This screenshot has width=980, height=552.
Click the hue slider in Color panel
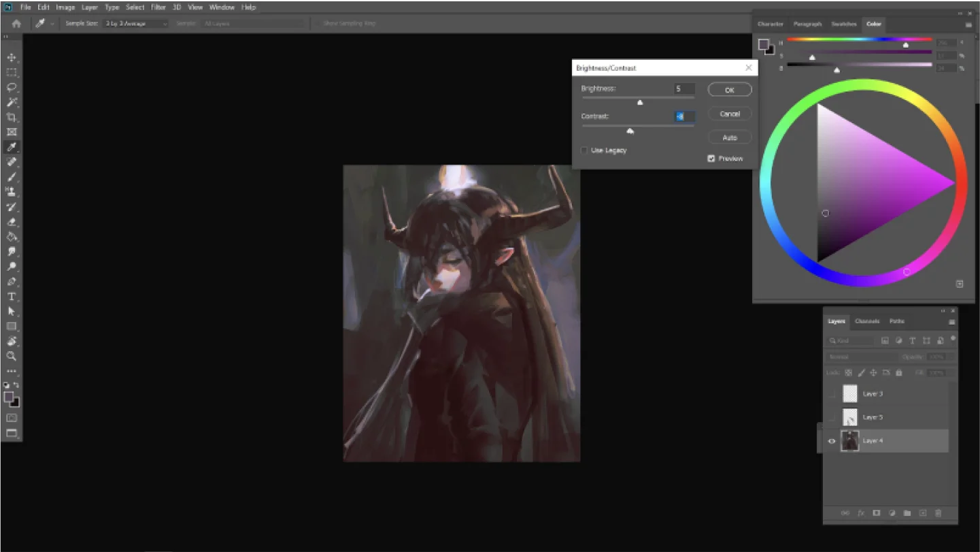[x=860, y=39]
